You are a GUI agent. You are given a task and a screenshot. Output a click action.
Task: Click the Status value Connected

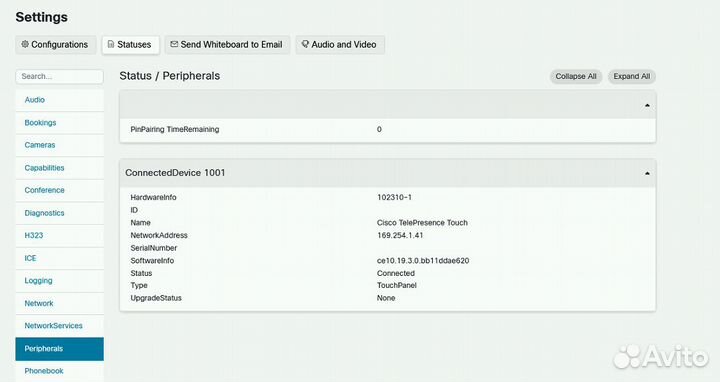tap(396, 273)
